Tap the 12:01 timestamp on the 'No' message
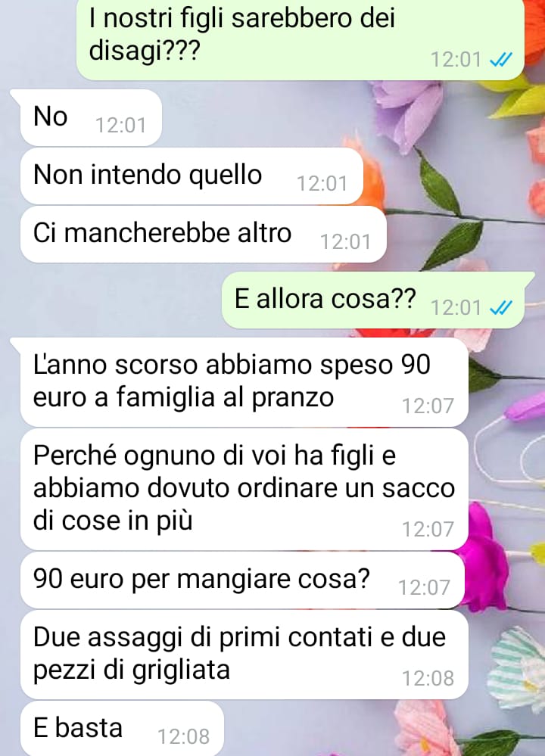Image resolution: width=545 pixels, height=756 pixels. click(120, 126)
